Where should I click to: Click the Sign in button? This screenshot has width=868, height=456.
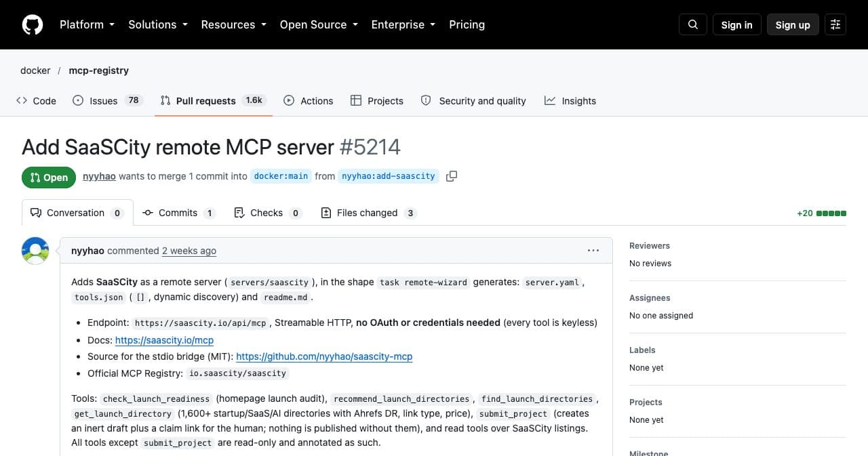(x=737, y=24)
